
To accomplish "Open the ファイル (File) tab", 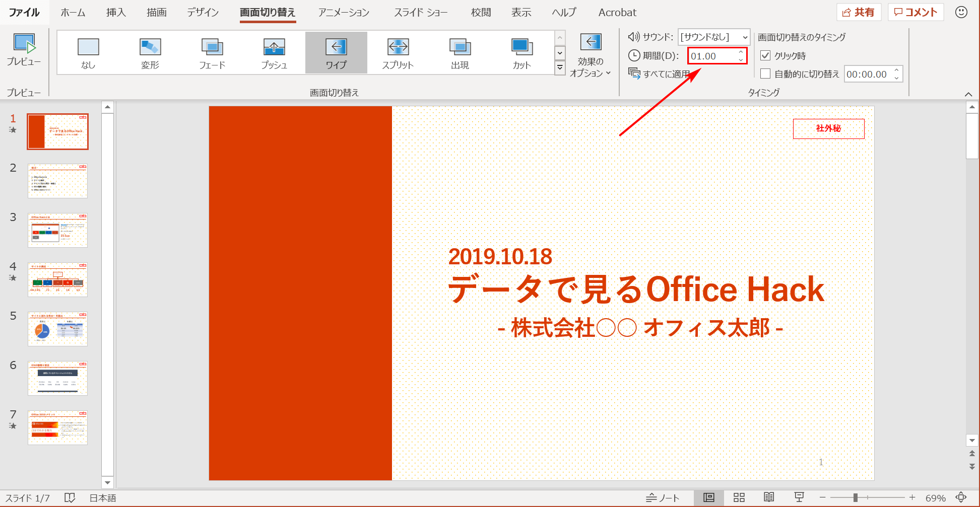I will point(24,12).
